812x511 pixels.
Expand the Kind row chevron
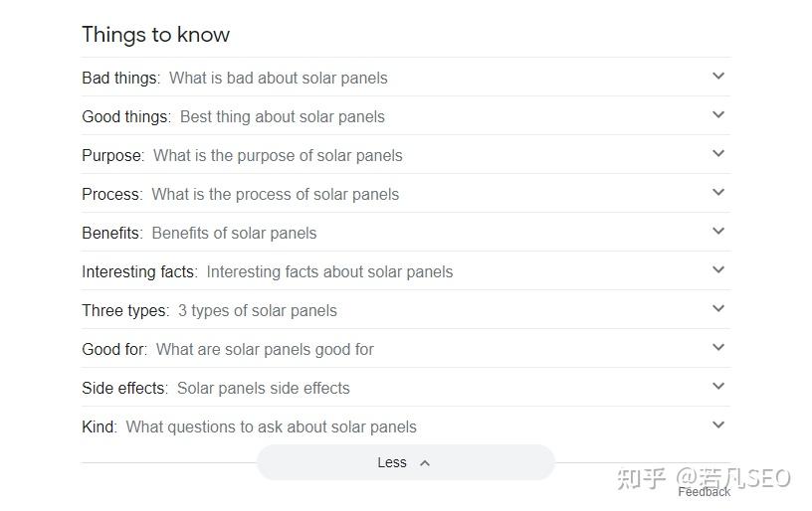718,426
